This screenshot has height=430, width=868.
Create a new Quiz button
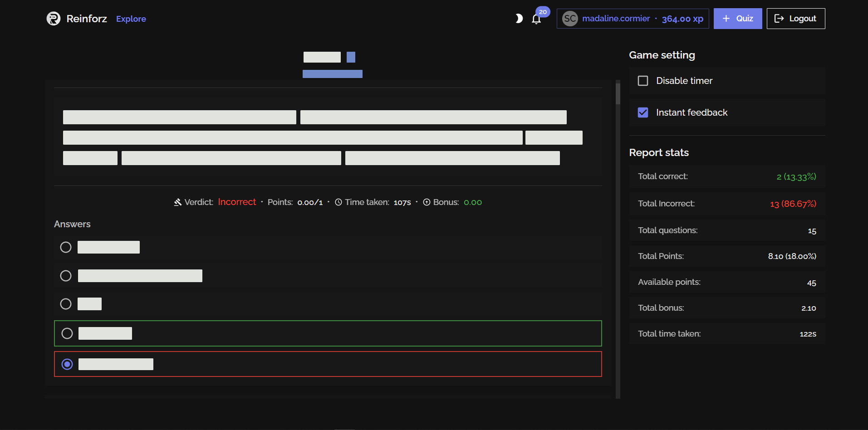click(x=738, y=19)
